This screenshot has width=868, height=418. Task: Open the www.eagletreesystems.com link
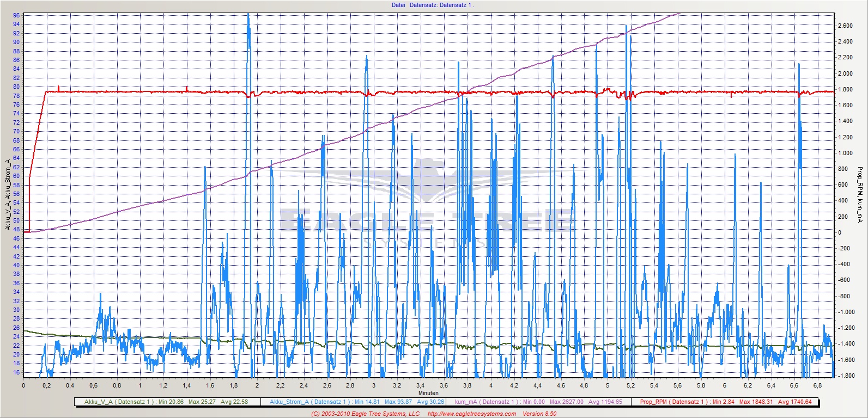[472, 414]
